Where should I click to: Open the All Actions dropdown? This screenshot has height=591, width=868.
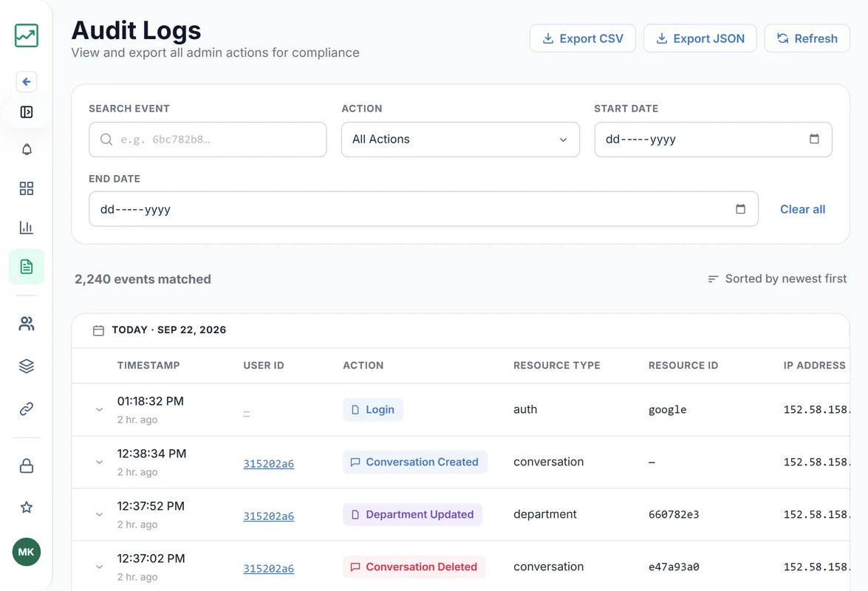(x=460, y=140)
